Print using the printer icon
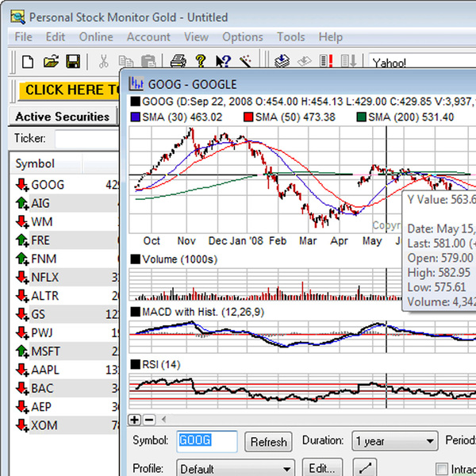476x476 pixels. coord(178,61)
